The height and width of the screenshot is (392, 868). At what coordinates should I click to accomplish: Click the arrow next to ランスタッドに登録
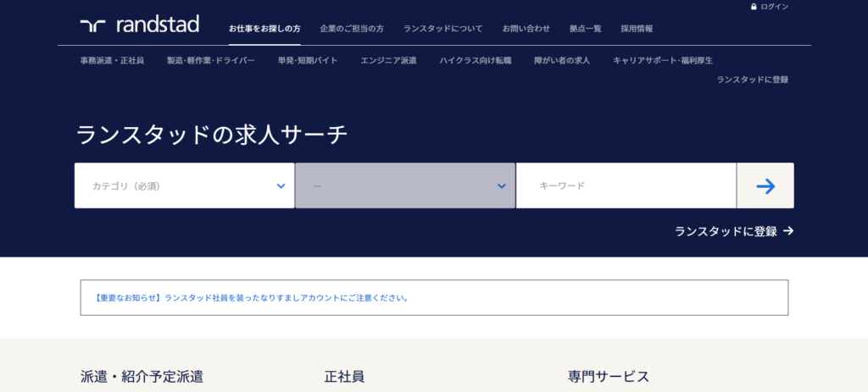(x=788, y=231)
